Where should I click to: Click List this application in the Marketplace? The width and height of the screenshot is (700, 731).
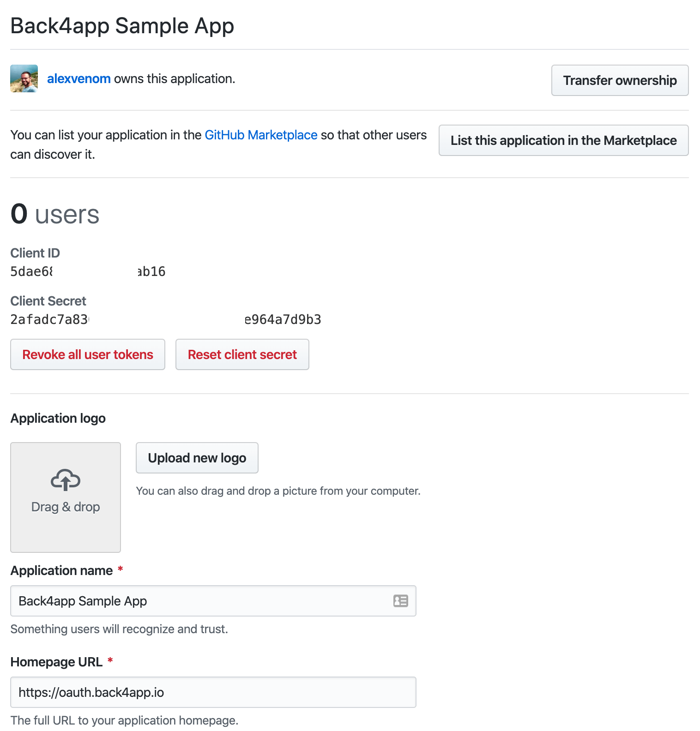coord(563,140)
